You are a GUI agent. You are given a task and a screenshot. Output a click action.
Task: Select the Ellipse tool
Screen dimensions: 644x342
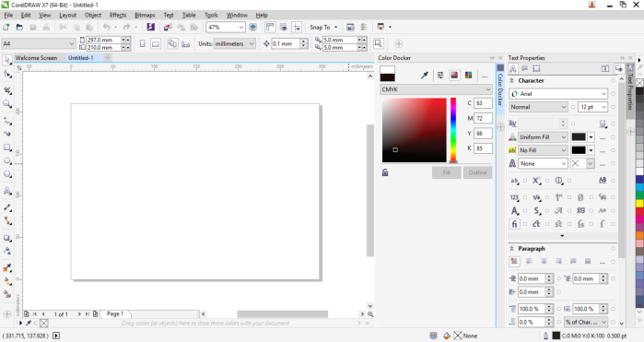(x=7, y=160)
